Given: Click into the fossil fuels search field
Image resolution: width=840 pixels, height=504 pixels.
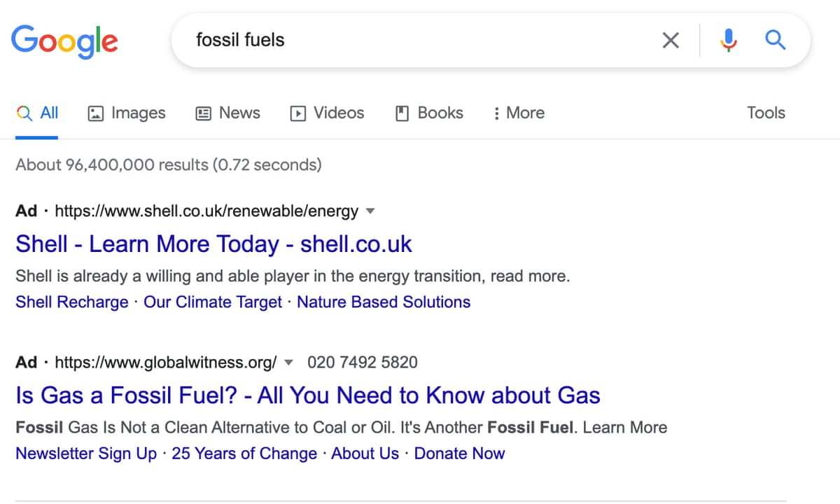Looking at the screenshot, I should pos(420,40).
